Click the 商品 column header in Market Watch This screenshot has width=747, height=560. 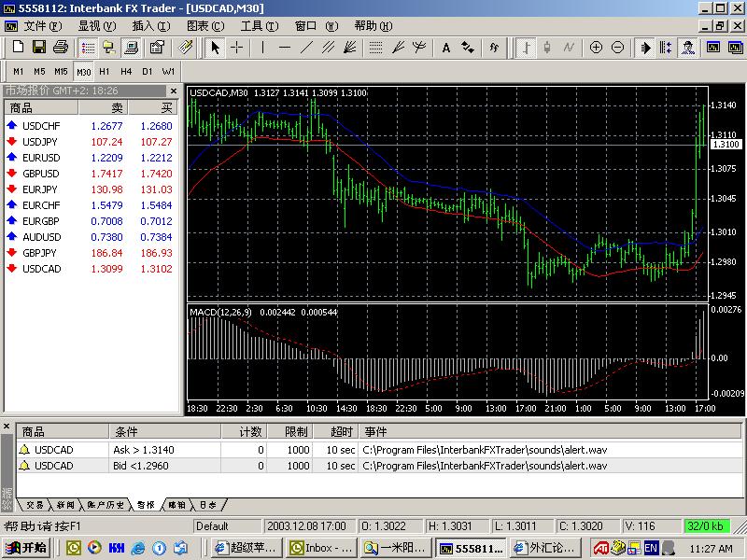pos(41,108)
